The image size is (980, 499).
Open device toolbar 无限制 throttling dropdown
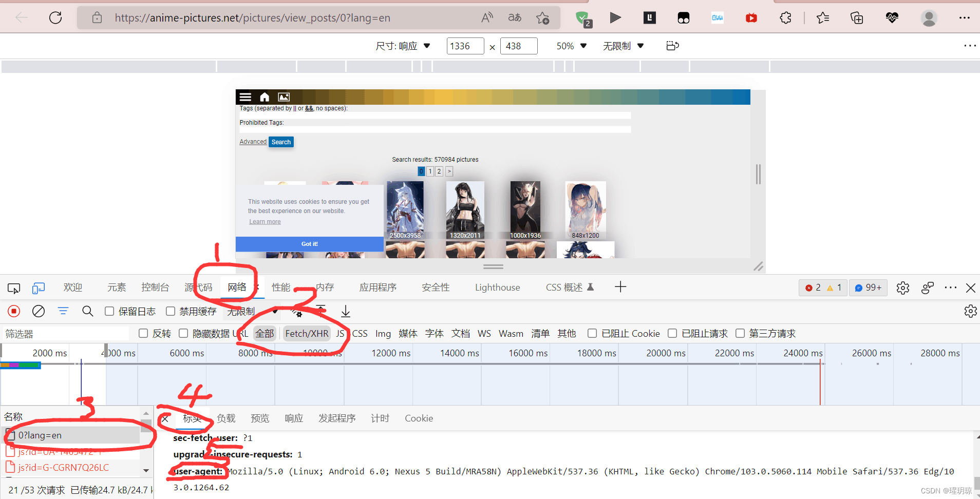[623, 46]
